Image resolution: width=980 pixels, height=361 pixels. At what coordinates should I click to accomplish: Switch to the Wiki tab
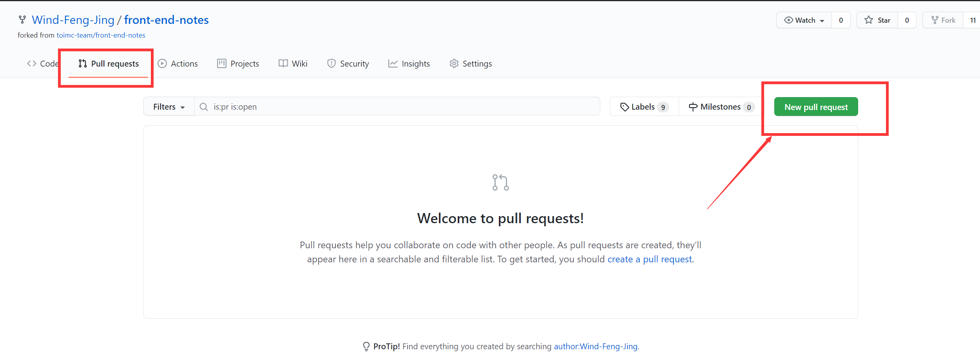click(293, 63)
